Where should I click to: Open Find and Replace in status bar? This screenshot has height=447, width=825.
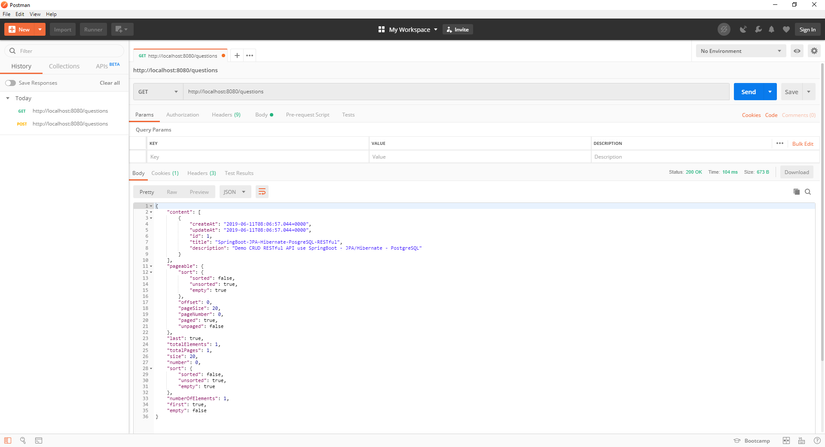click(23, 441)
